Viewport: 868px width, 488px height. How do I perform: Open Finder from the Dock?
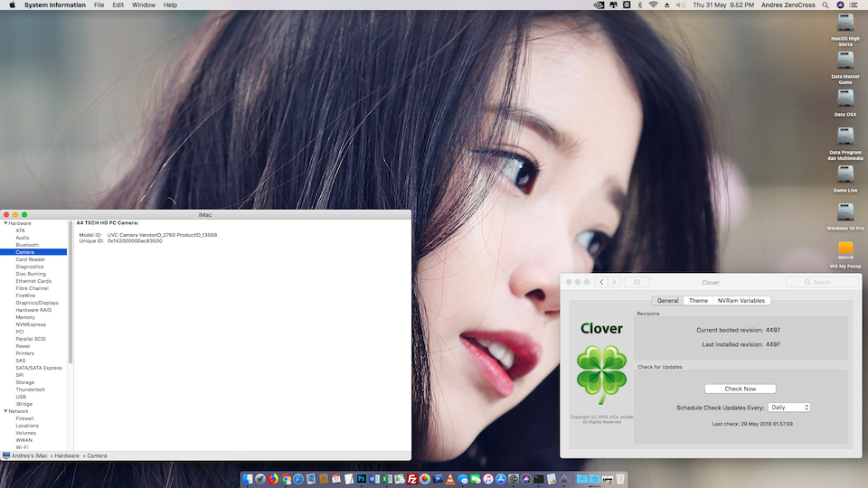coord(248,479)
